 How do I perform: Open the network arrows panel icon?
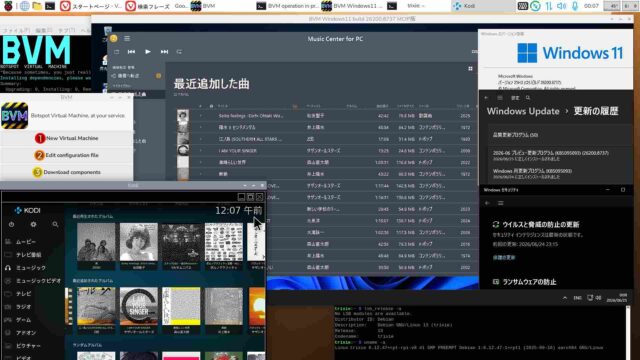(x=549, y=6)
